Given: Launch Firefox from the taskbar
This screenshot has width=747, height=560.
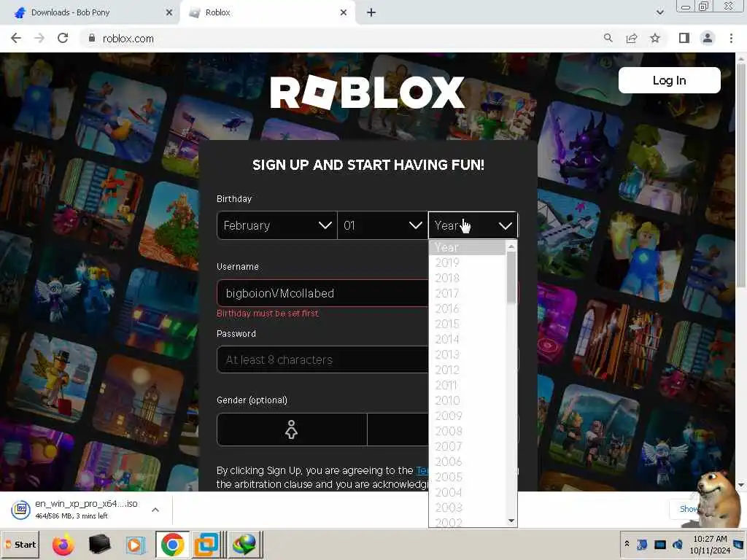Looking at the screenshot, I should point(63,544).
